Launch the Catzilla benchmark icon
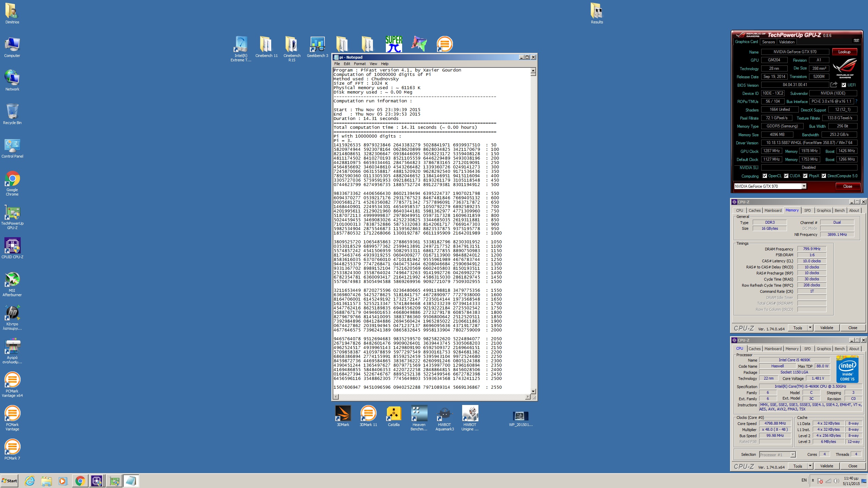 pos(394,416)
